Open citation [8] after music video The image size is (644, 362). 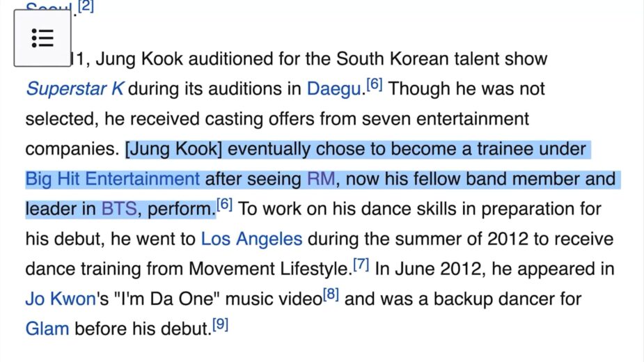(x=331, y=295)
